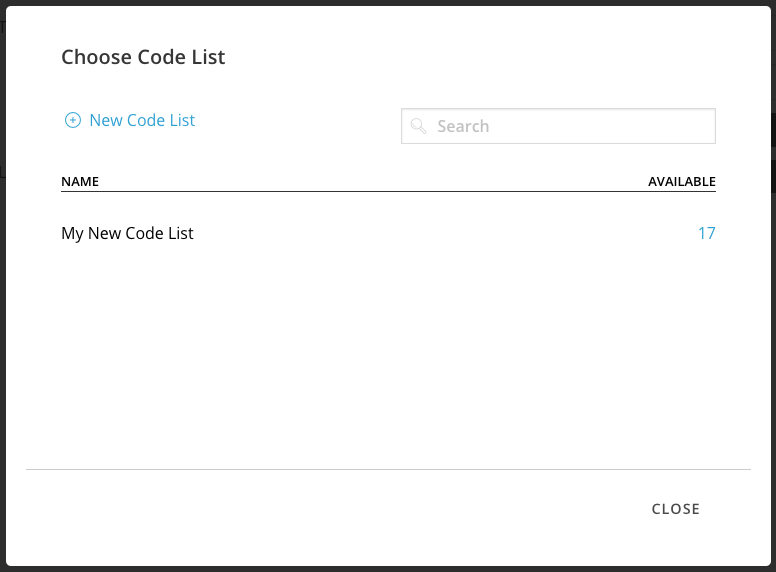Image resolution: width=776 pixels, height=572 pixels.
Task: Open the New Code List link
Action: (142, 120)
